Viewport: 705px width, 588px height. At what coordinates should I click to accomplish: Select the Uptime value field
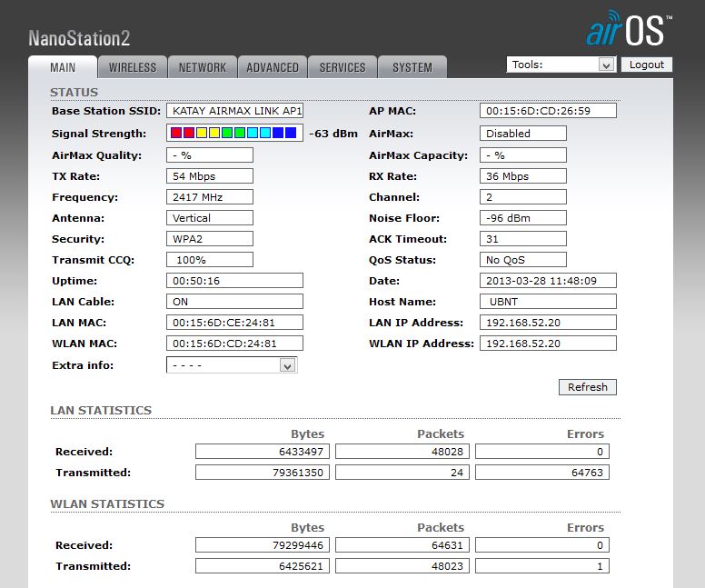pyautogui.click(x=235, y=281)
